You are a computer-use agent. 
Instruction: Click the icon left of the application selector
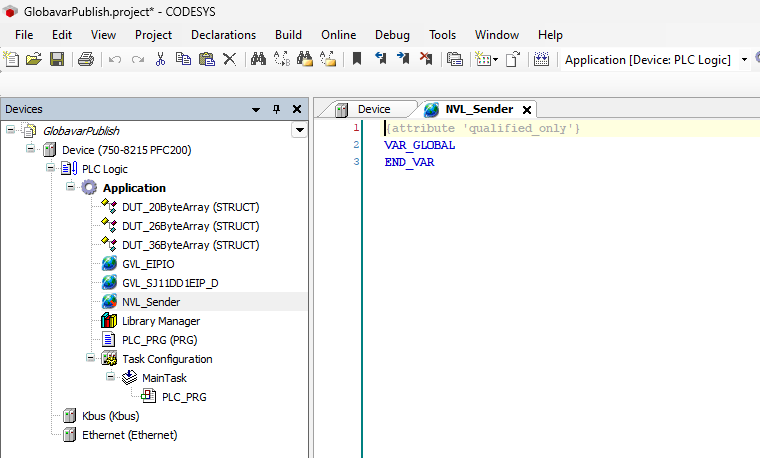click(x=541, y=59)
